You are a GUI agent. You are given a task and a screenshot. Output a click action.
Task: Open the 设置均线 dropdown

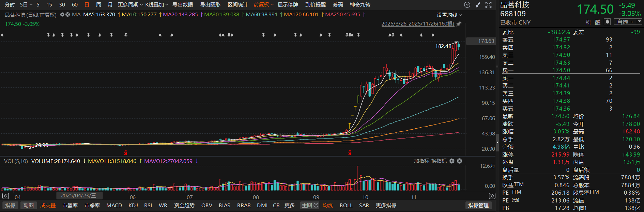(449, 15)
